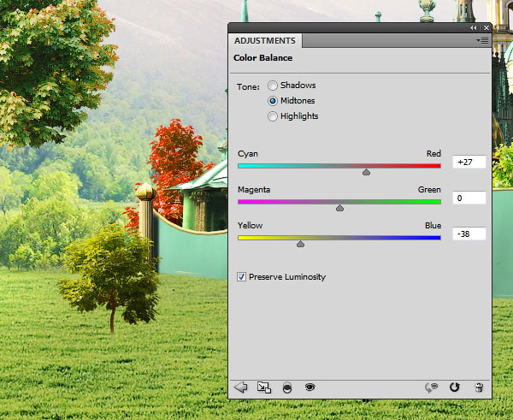Switch panel to expanded view icon
This screenshot has height=420, width=513.
(x=264, y=387)
